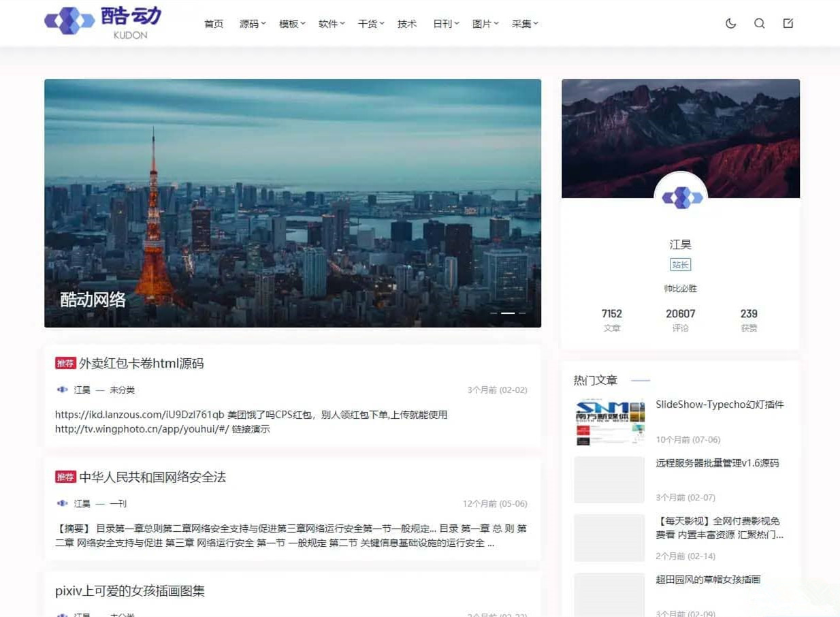
Task: Open hot article 超田园风的草帽女孩插画
Action: click(708, 580)
